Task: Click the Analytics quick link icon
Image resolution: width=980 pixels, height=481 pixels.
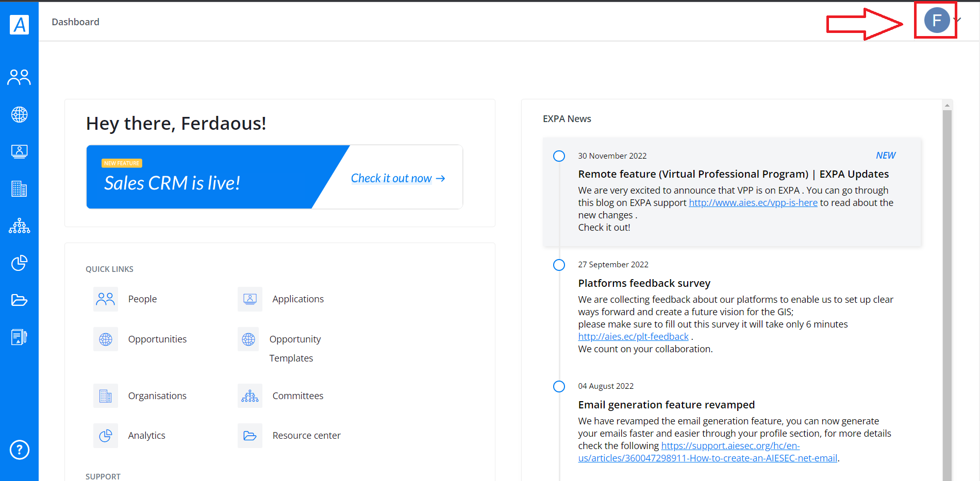Action: pyautogui.click(x=106, y=436)
